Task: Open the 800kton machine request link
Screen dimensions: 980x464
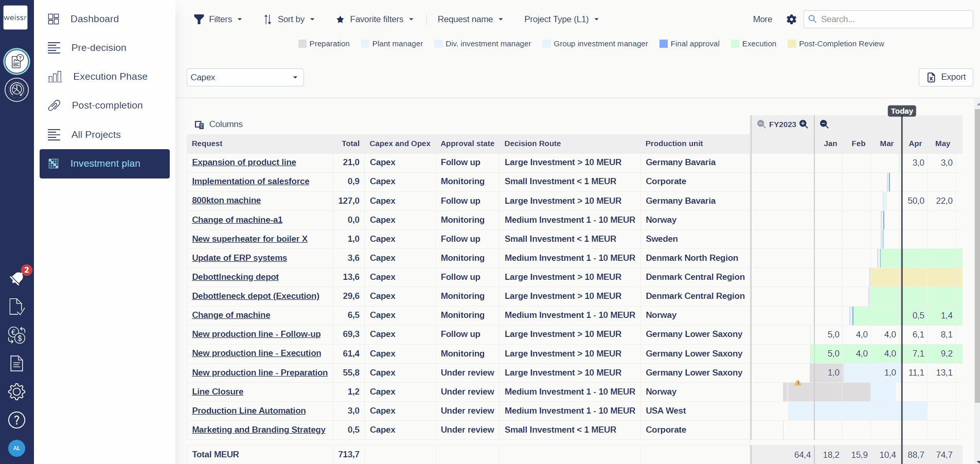Action: point(226,201)
